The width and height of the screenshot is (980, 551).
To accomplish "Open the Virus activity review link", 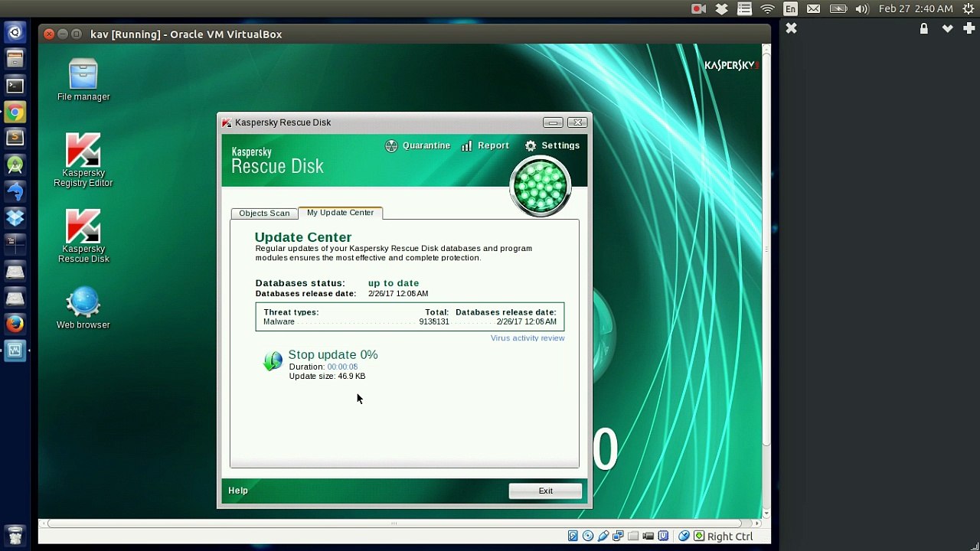I will point(528,337).
